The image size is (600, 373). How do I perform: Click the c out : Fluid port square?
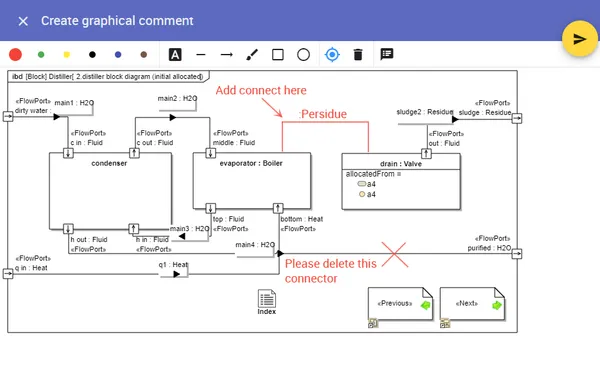(134, 153)
